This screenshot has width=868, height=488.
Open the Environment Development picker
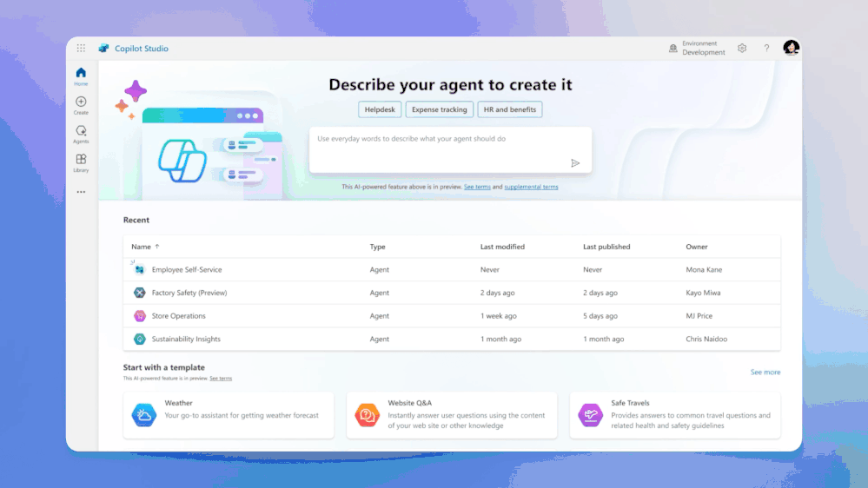pos(697,48)
